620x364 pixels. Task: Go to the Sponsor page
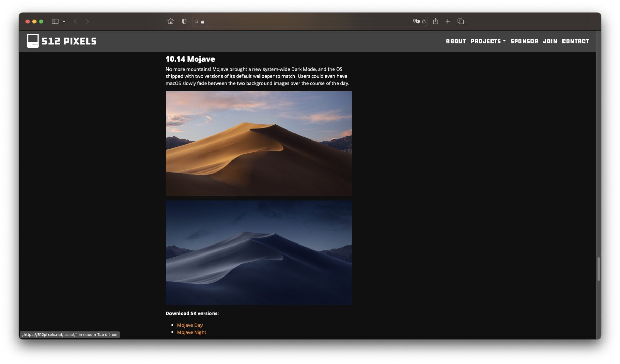click(524, 41)
